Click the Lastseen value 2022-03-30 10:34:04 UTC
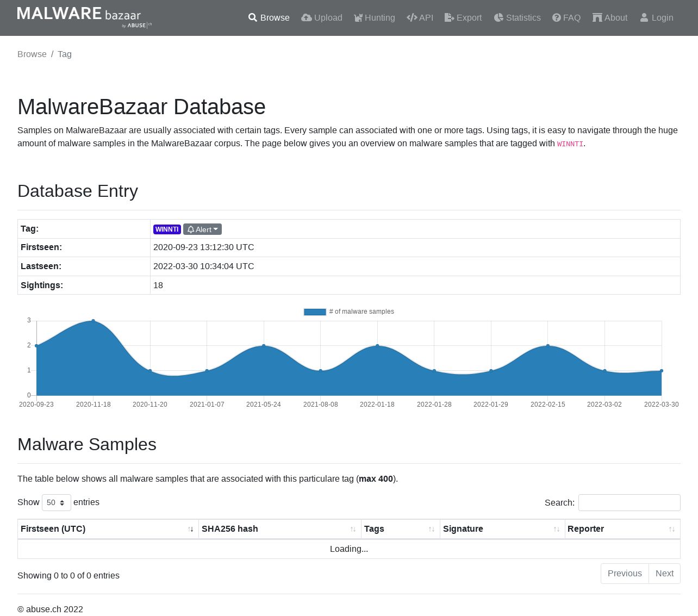 (204, 266)
